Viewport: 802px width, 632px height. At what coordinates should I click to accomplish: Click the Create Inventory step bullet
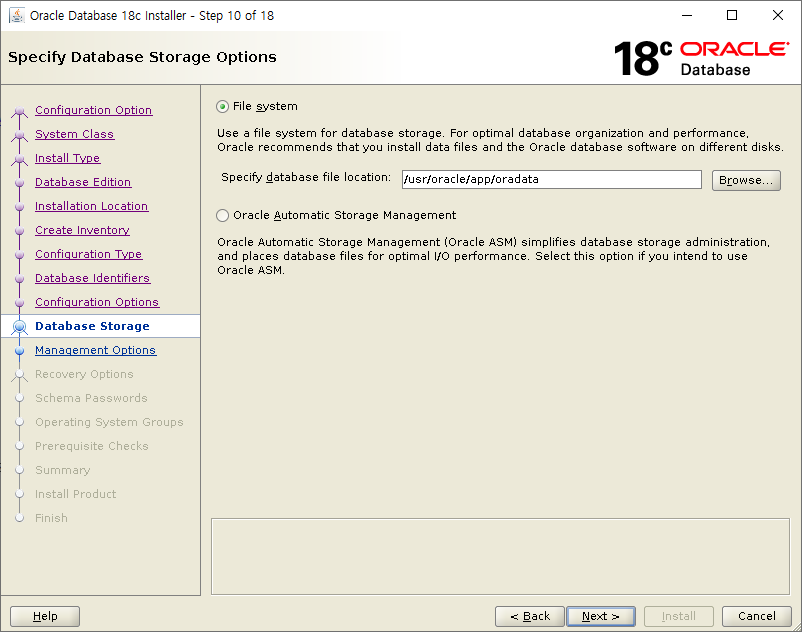click(x=19, y=231)
